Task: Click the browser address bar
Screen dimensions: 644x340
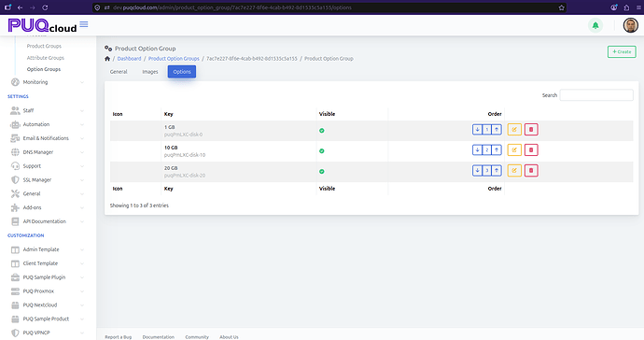Action: click(x=329, y=7)
